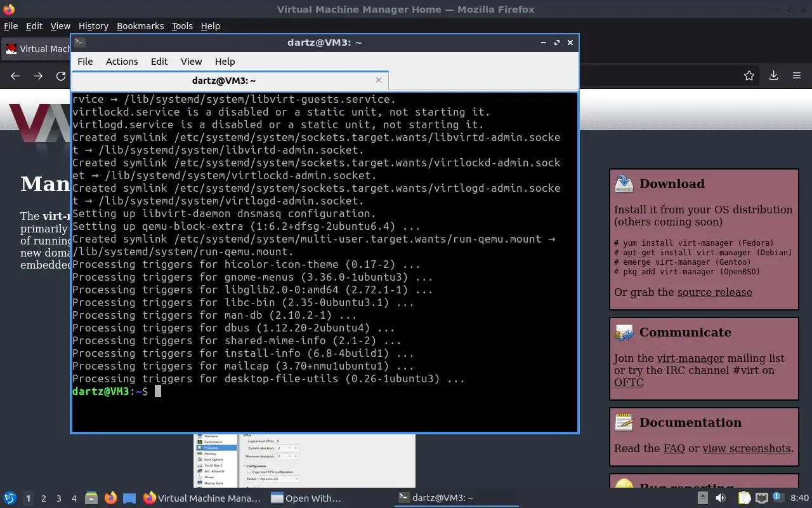Launch Firefox from the panel quick launcher
This screenshot has height=508, width=812.
point(111,498)
